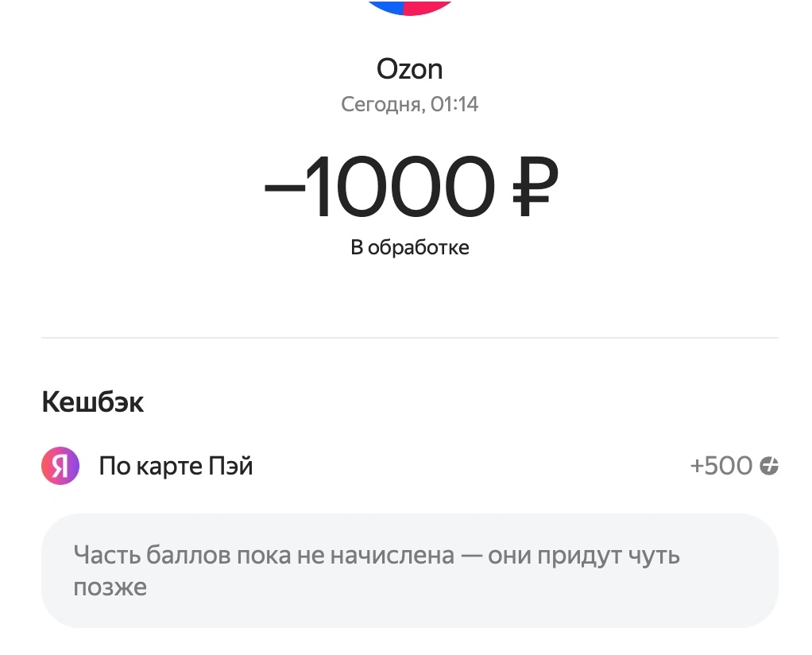Click the pending points notice banner
Image resolution: width=812 pixels, height=655 pixels.
click(x=410, y=571)
